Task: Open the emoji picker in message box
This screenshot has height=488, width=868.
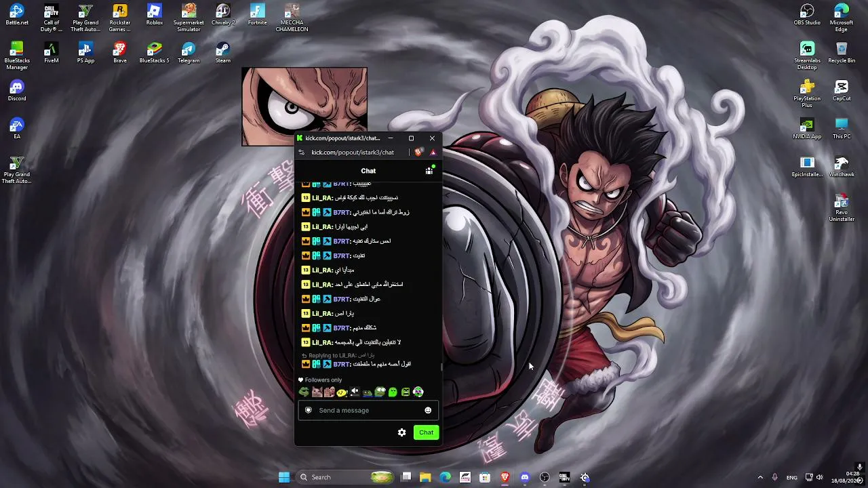Action: click(x=428, y=410)
